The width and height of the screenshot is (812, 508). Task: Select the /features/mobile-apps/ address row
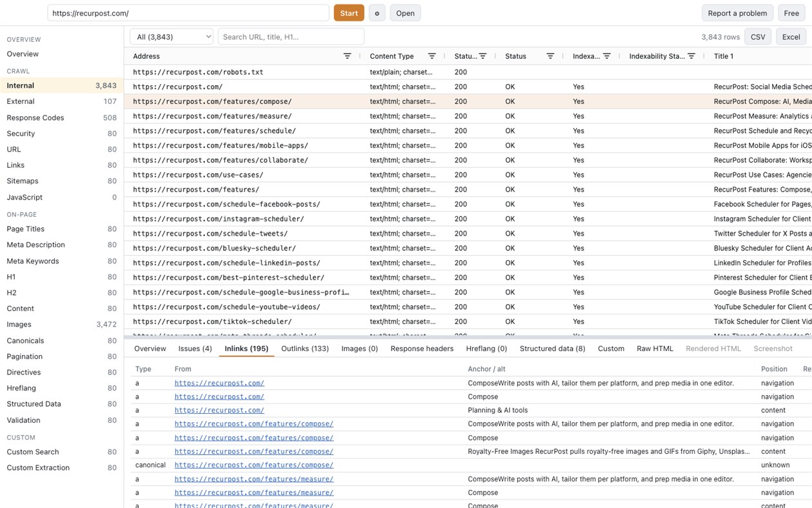coord(468,146)
